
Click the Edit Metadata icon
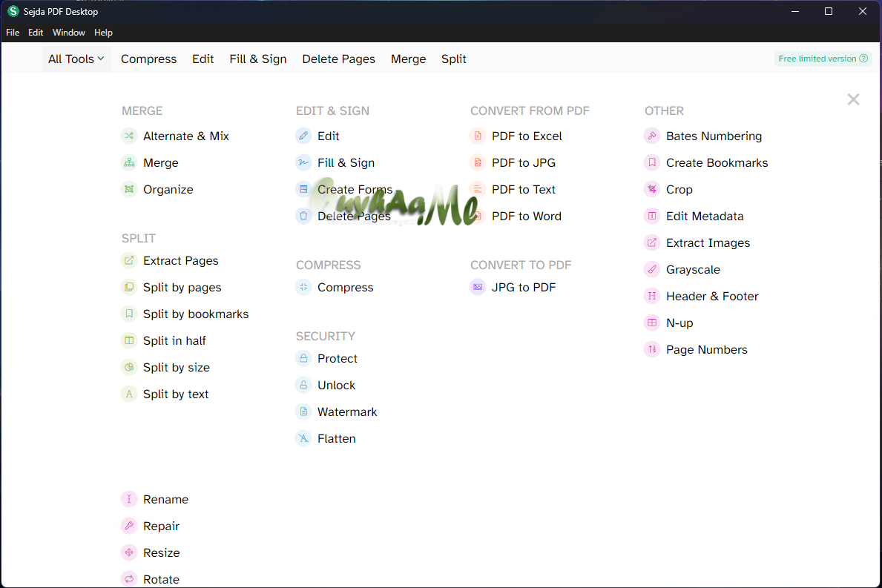click(652, 216)
